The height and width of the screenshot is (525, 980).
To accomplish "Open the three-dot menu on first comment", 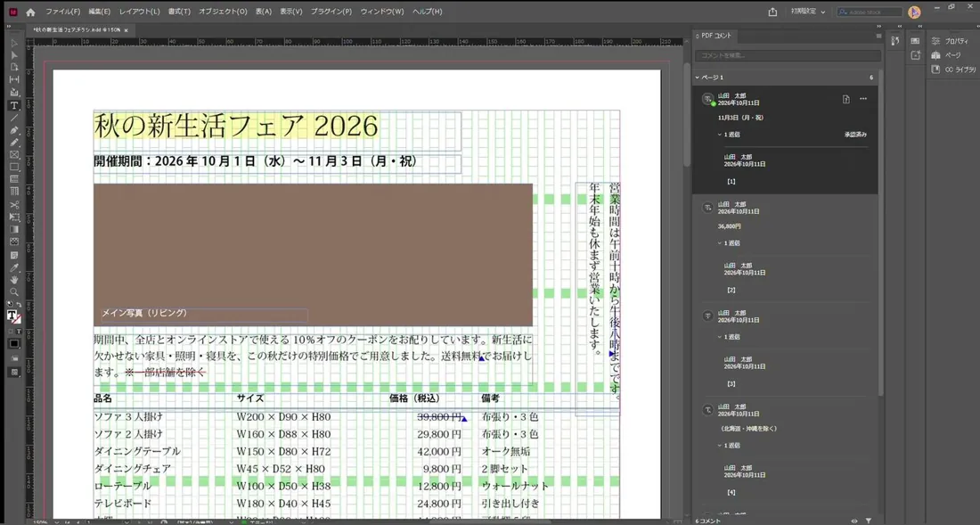I will tap(863, 99).
